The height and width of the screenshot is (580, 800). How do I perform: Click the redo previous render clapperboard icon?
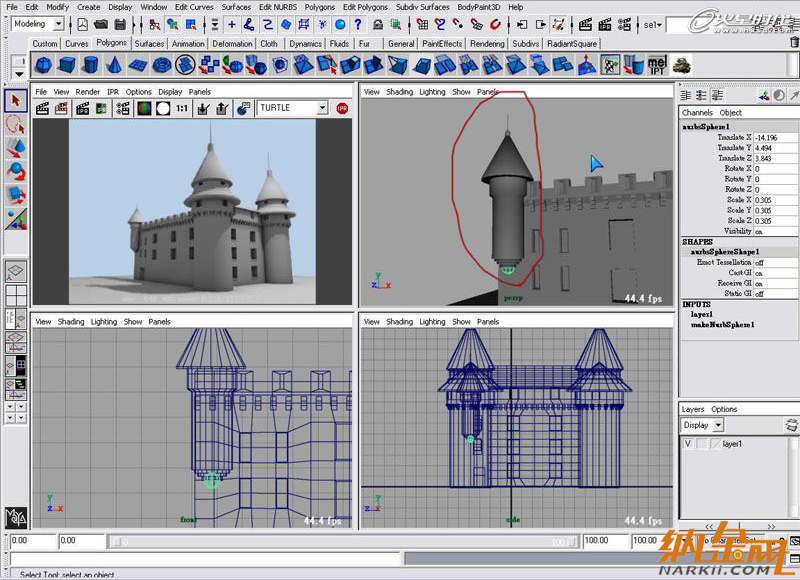[44, 108]
